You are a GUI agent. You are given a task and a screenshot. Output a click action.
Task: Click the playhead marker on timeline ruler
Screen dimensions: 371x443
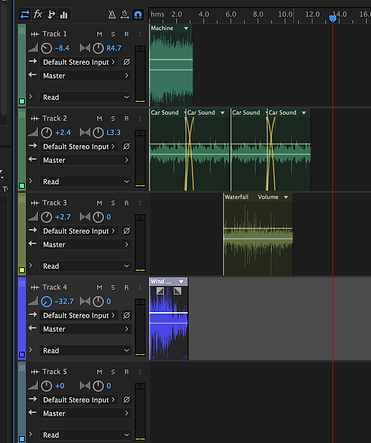pyautogui.click(x=332, y=18)
